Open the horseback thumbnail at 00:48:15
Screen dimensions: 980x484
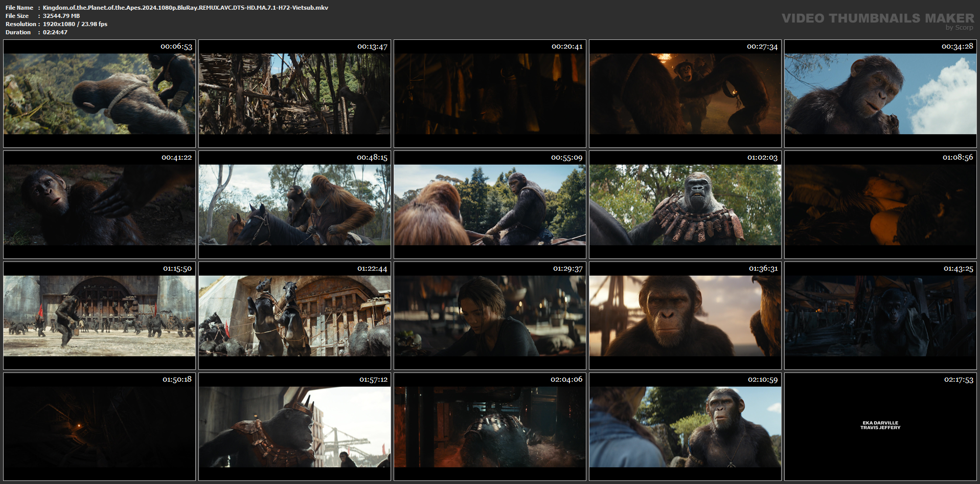pos(294,205)
